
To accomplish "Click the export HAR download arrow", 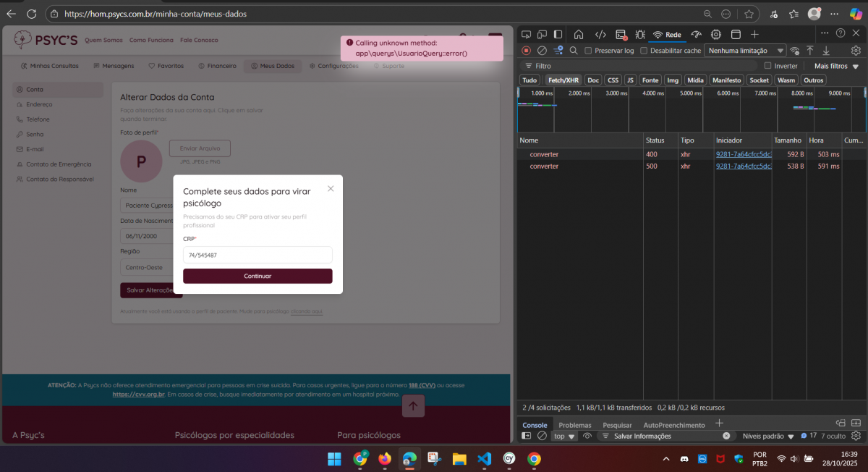I will [x=826, y=51].
